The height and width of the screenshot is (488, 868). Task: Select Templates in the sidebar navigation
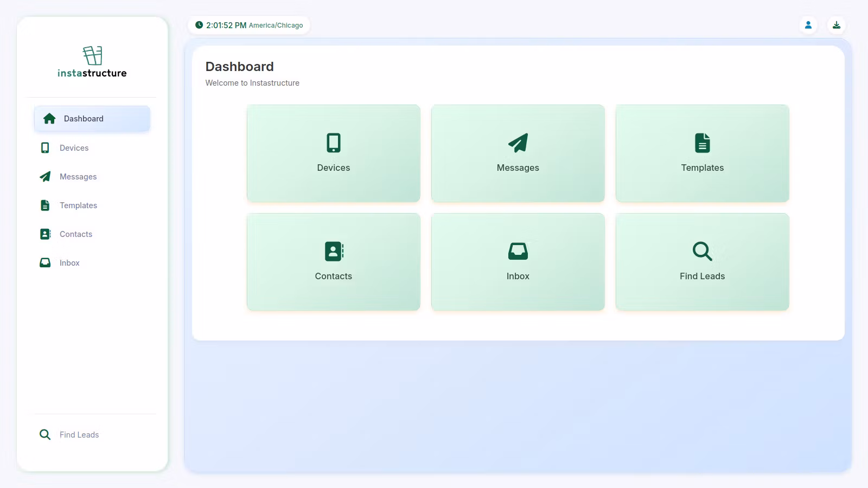pos(78,206)
